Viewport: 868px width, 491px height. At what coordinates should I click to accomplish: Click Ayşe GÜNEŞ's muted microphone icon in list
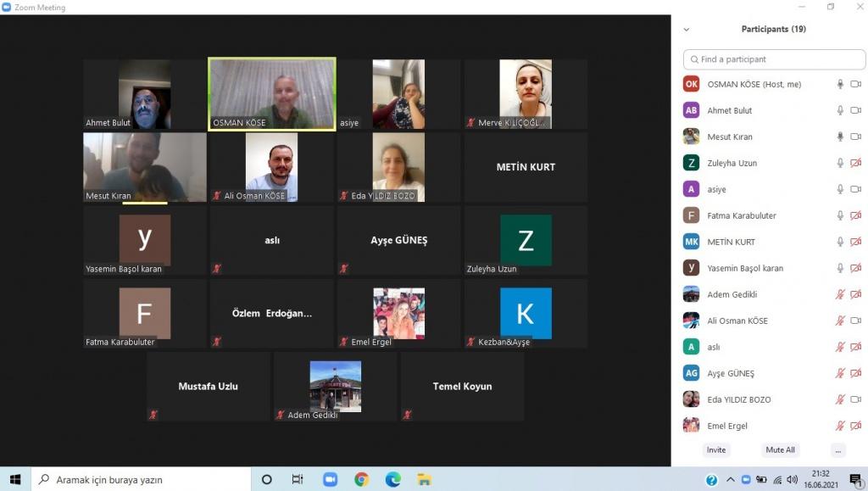pos(840,373)
